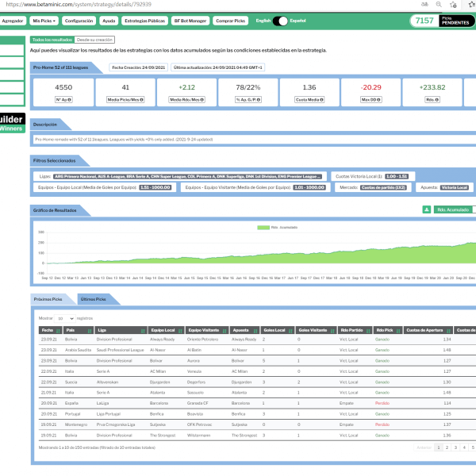Click the current page 1 button
The width and height of the screenshot is (476, 476).
tap(439, 447)
